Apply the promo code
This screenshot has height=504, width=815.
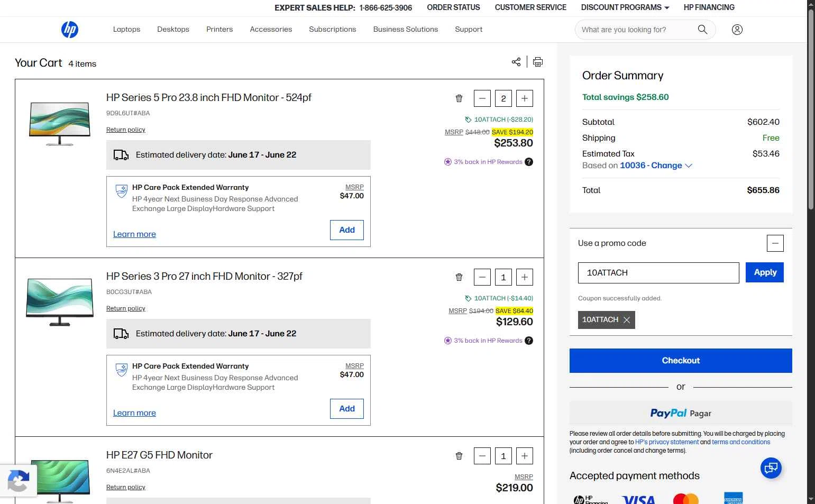pyautogui.click(x=765, y=272)
